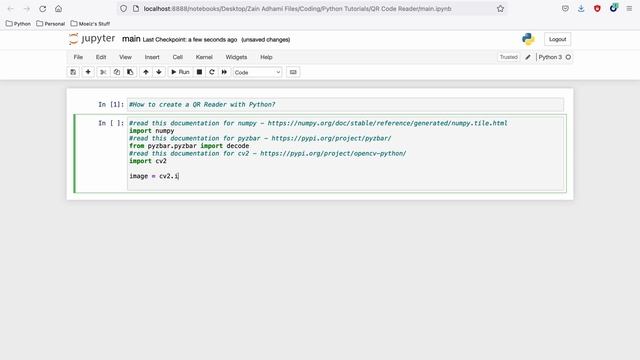640x360 pixels.
Task: Open the Widgets menu
Action: pos(236,57)
